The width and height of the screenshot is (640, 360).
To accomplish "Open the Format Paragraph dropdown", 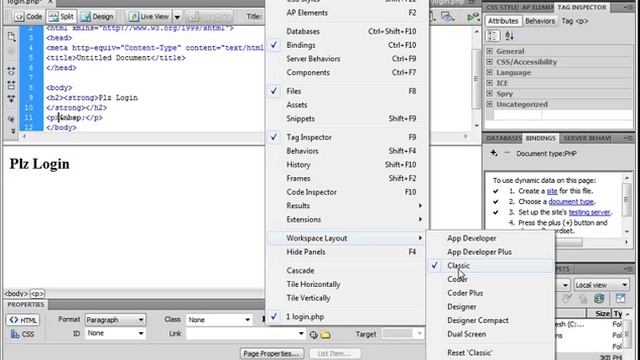I will [115, 320].
